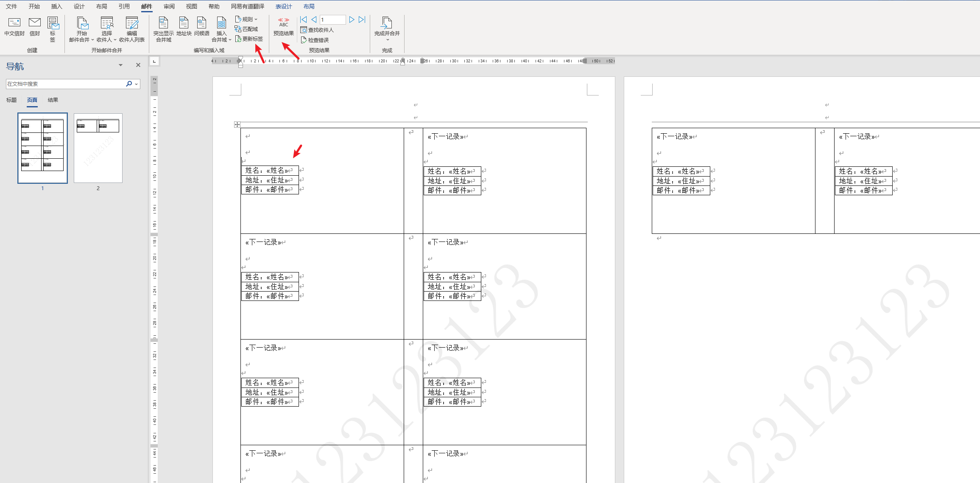The height and width of the screenshot is (483, 980).
Task: Switch navigation to 标题 tab
Action: [11, 100]
